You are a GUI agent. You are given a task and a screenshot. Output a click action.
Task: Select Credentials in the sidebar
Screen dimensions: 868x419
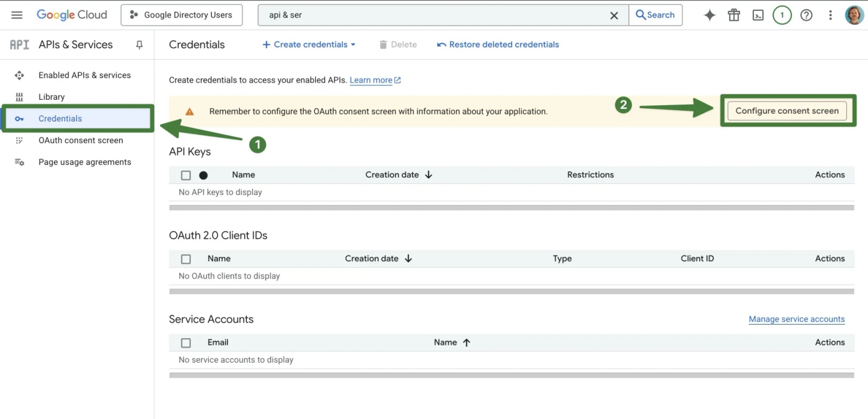coord(78,119)
